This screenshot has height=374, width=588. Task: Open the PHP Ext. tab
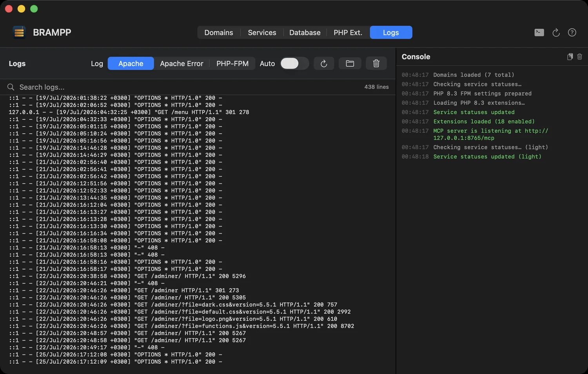point(348,33)
